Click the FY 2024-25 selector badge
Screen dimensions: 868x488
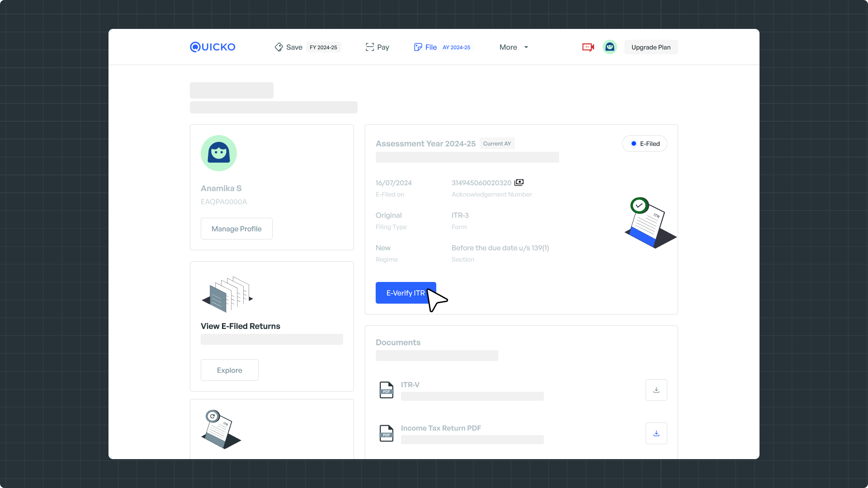click(323, 47)
